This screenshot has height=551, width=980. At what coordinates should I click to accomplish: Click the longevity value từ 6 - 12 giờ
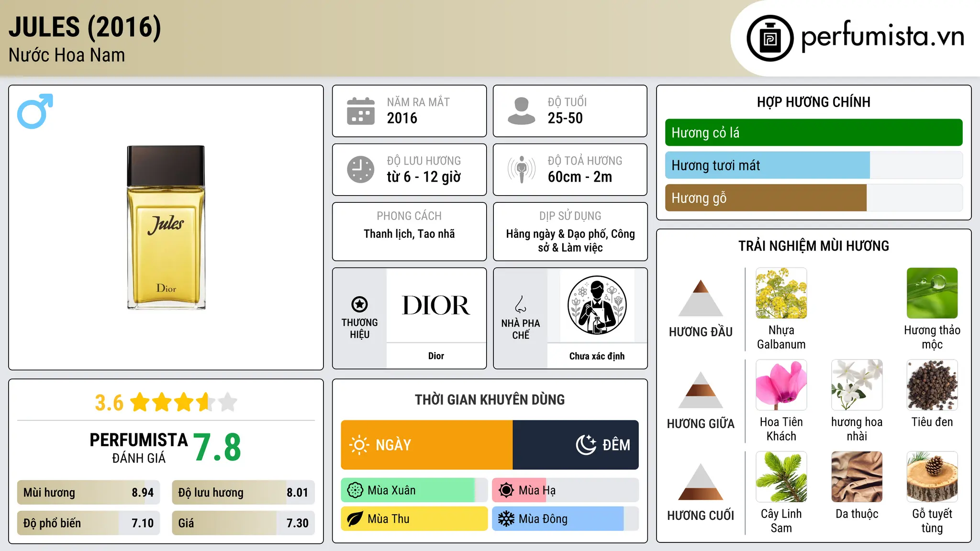click(x=424, y=177)
